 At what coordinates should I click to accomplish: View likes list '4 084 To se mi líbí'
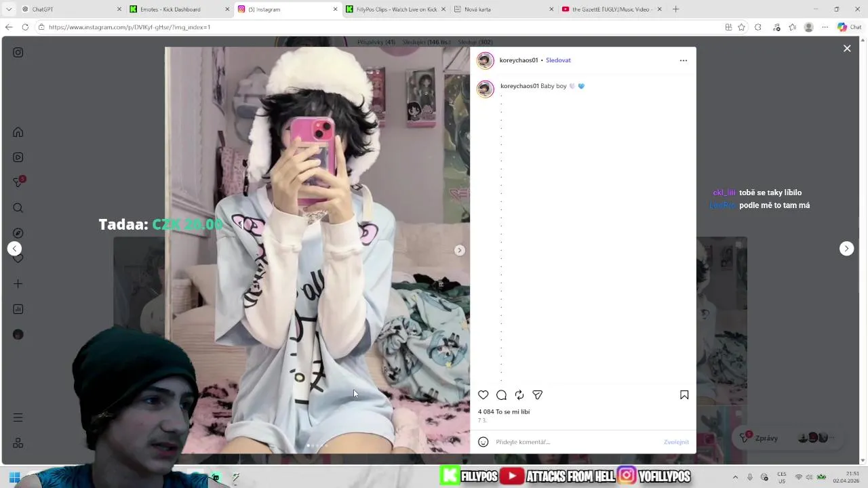tap(504, 411)
